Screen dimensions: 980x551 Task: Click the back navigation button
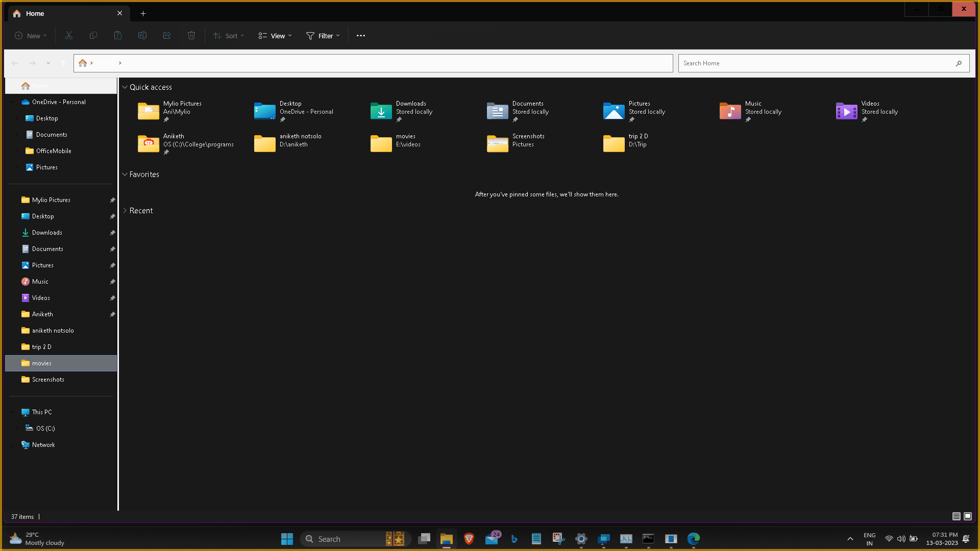(15, 63)
